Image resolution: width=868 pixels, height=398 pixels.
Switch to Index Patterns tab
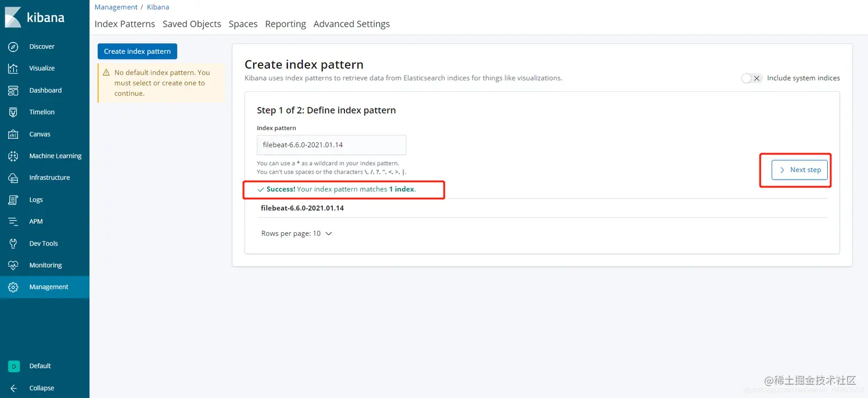(125, 24)
